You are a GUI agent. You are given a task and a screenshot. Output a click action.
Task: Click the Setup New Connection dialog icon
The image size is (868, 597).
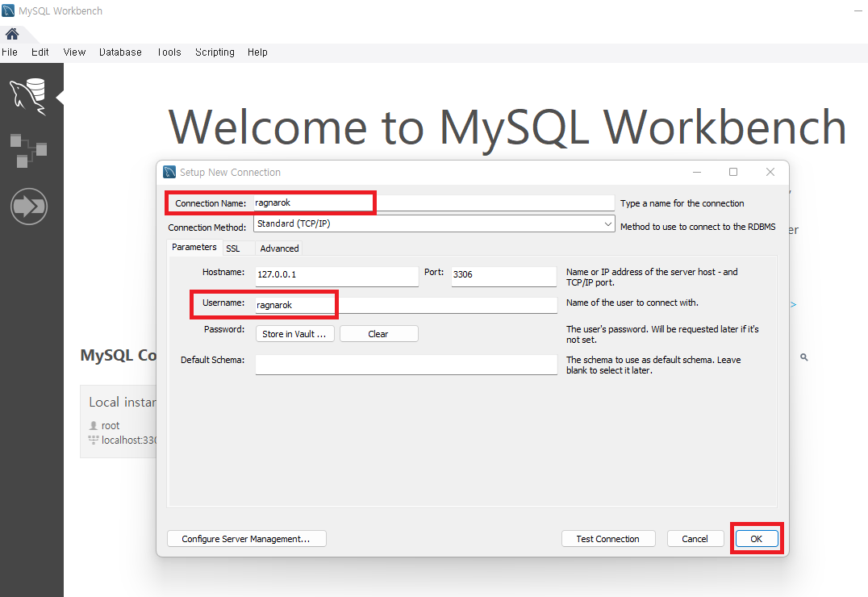[x=169, y=172]
